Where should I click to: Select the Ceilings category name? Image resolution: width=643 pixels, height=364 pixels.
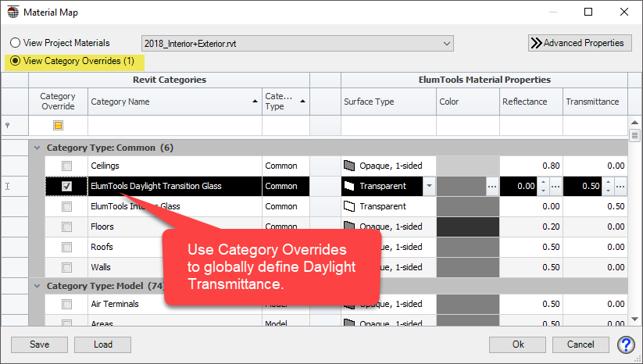tap(105, 166)
